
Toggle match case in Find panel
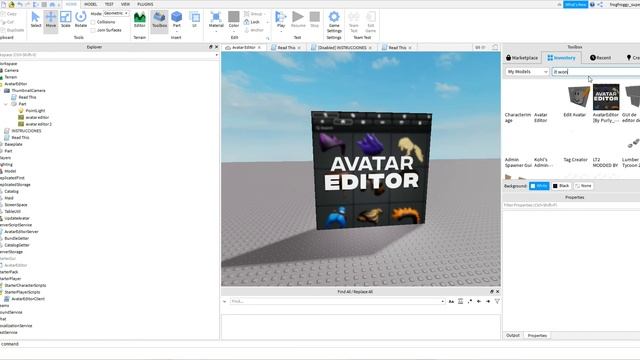[x=451, y=301]
